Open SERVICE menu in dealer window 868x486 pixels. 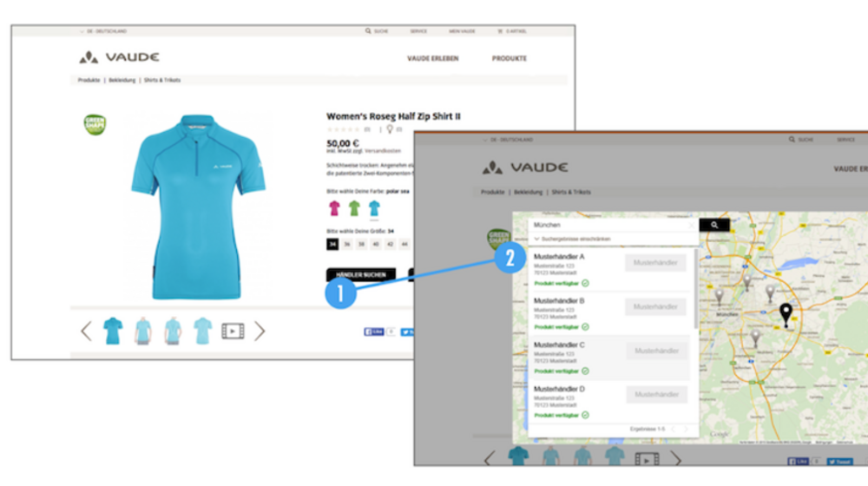pos(845,140)
